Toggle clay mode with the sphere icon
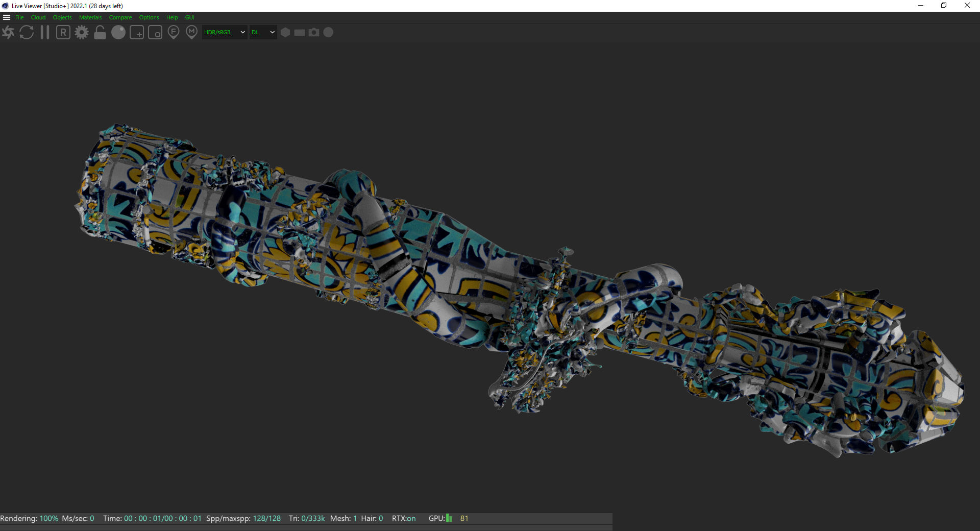This screenshot has width=980, height=531. (x=118, y=33)
